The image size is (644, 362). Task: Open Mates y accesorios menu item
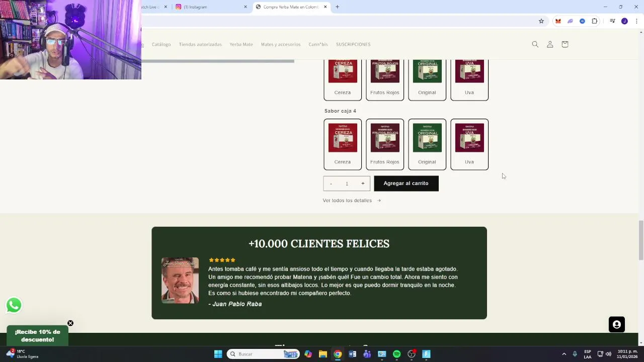pos(281,44)
